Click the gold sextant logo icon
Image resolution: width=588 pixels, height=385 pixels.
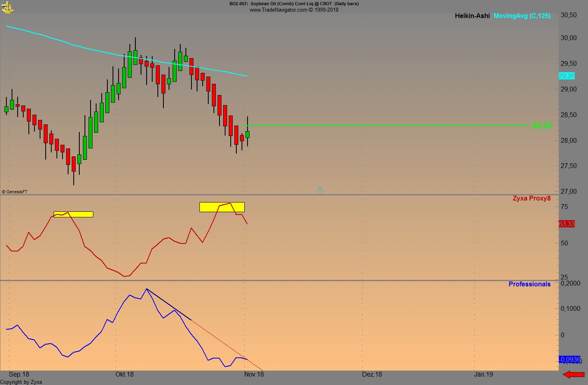point(7,7)
